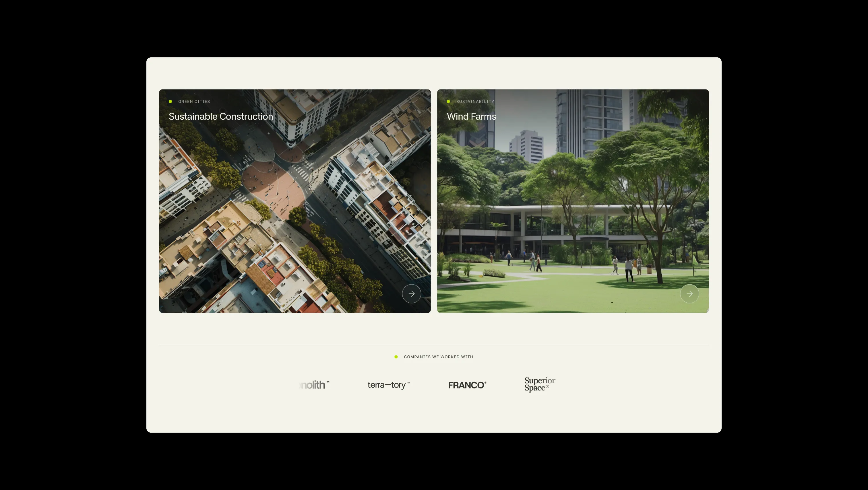Screen dimensions: 868x490
Task: Select the GREEN CITIES category tag
Action: point(194,101)
